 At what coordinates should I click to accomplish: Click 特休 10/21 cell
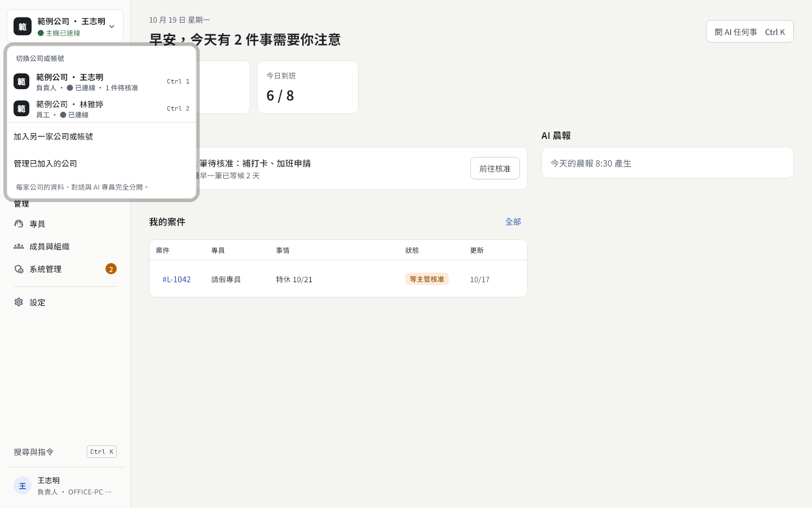294,279
